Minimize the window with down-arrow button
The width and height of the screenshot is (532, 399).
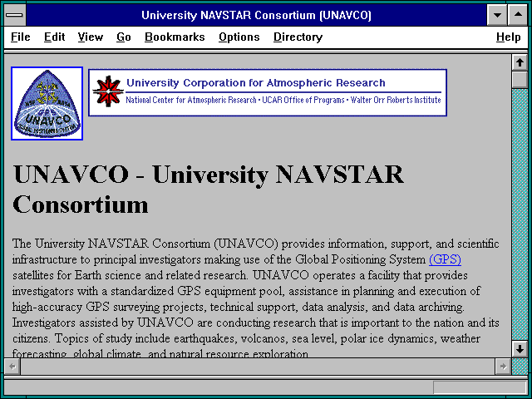pyautogui.click(x=497, y=15)
